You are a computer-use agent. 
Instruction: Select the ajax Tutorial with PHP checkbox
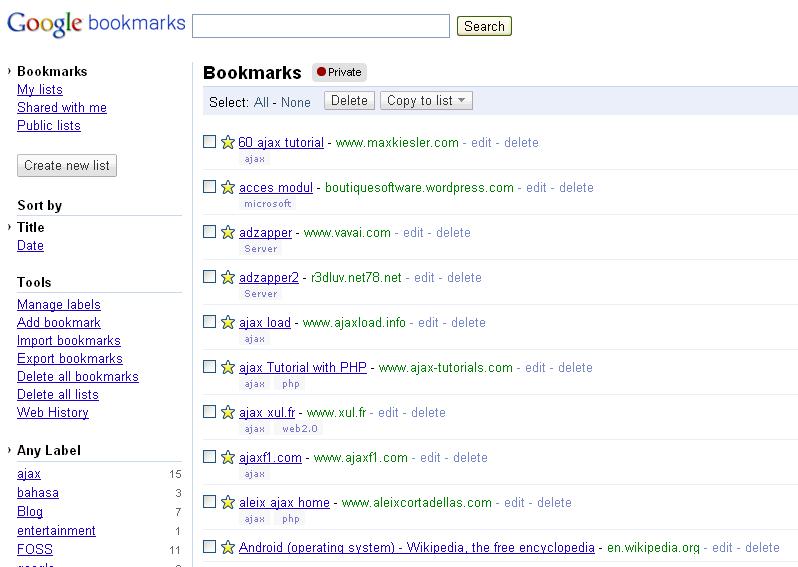pos(209,366)
